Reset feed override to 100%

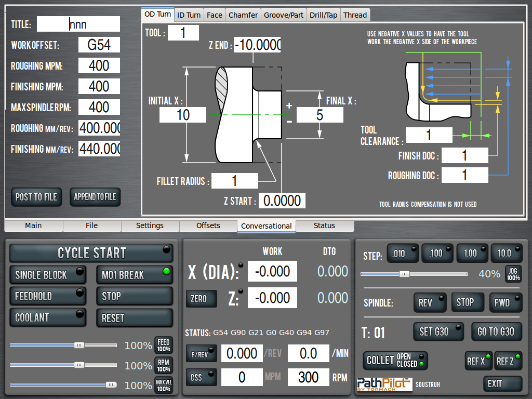pos(164,345)
